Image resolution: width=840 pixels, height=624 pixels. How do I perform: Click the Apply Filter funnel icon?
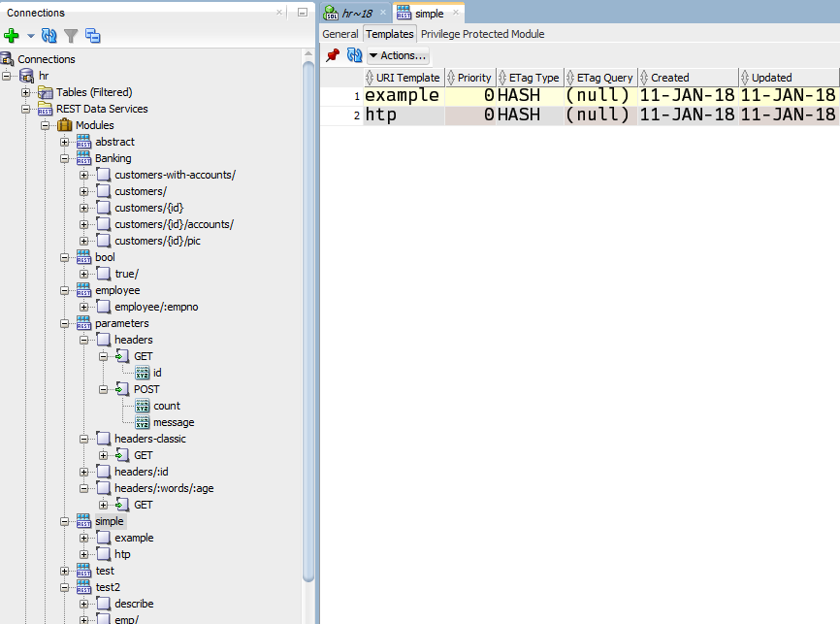[x=71, y=36]
